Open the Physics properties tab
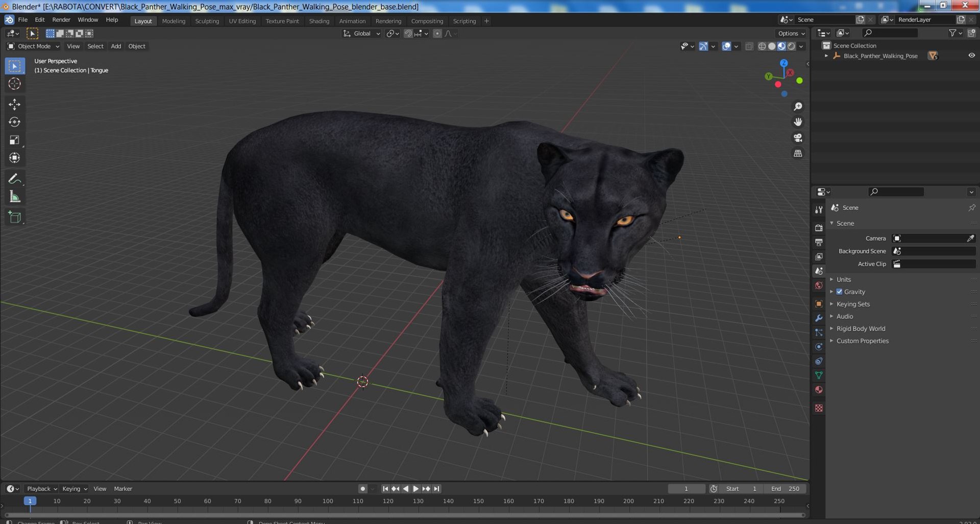This screenshot has width=980, height=524. coord(819,347)
